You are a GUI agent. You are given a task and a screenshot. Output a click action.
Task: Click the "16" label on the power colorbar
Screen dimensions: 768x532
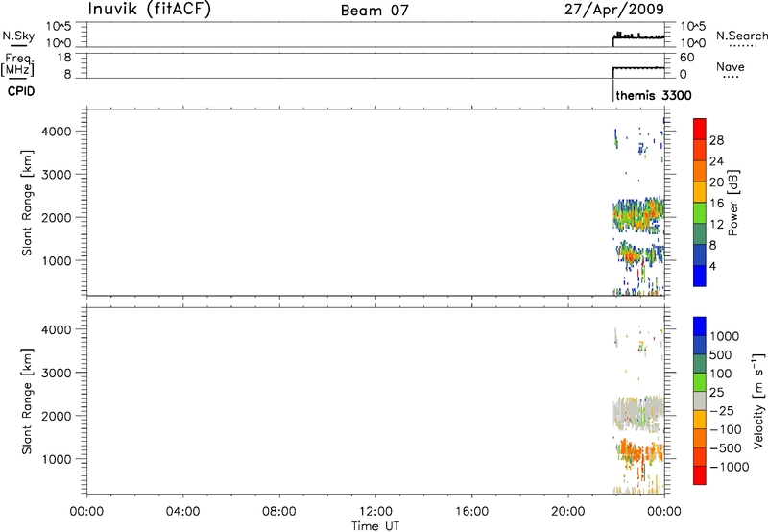tap(716, 204)
